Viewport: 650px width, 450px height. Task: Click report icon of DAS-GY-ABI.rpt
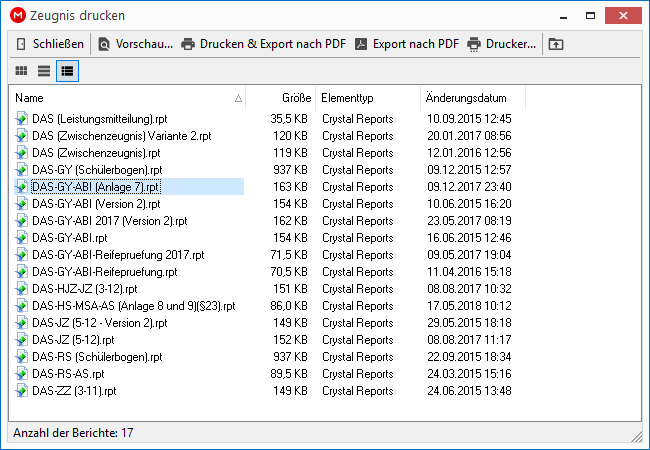click(x=21, y=238)
